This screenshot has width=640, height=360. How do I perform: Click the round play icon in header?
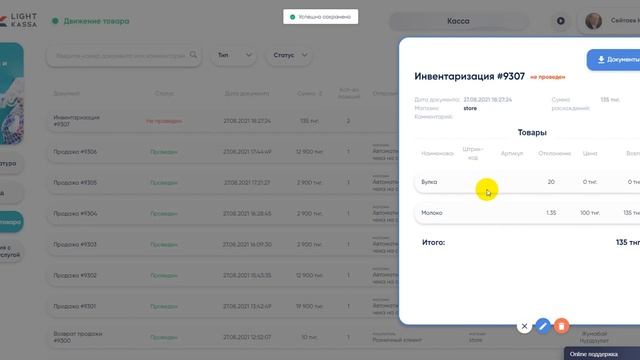561,21
